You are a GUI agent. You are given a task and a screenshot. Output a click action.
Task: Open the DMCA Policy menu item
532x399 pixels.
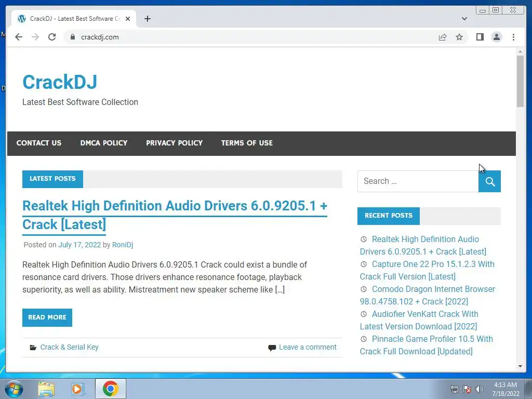pyautogui.click(x=104, y=143)
